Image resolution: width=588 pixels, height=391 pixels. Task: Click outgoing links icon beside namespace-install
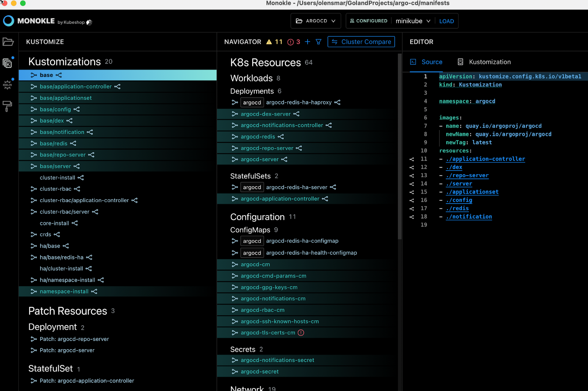94,291
